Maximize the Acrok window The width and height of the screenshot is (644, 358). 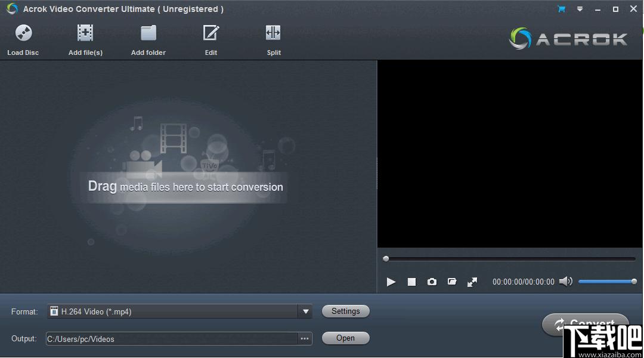click(x=615, y=9)
